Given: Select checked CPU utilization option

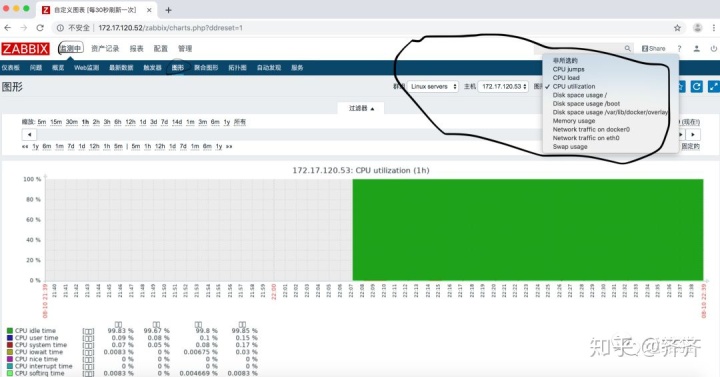Looking at the screenshot, I should (x=574, y=86).
